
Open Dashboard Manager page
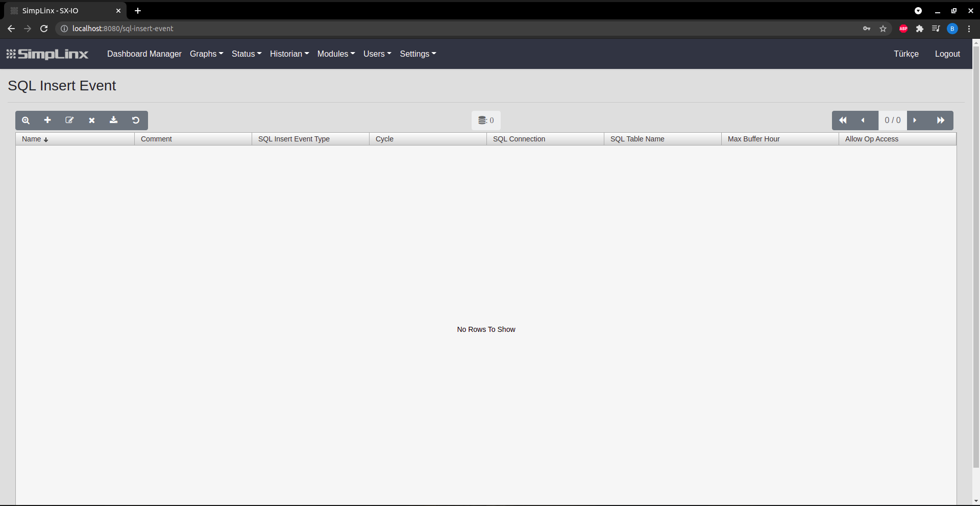pos(144,54)
